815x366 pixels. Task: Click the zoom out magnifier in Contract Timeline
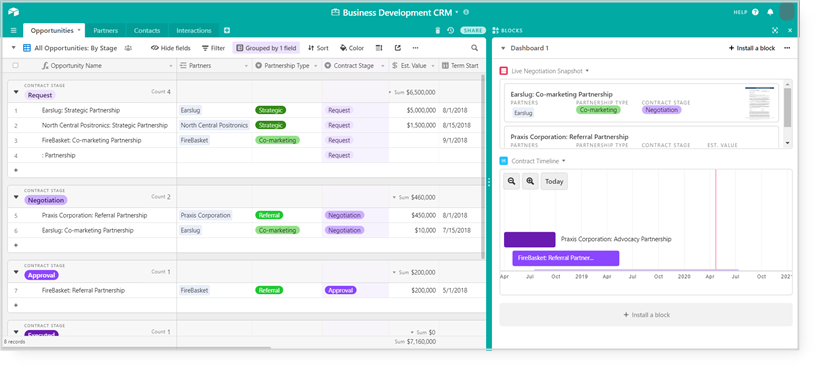(511, 181)
